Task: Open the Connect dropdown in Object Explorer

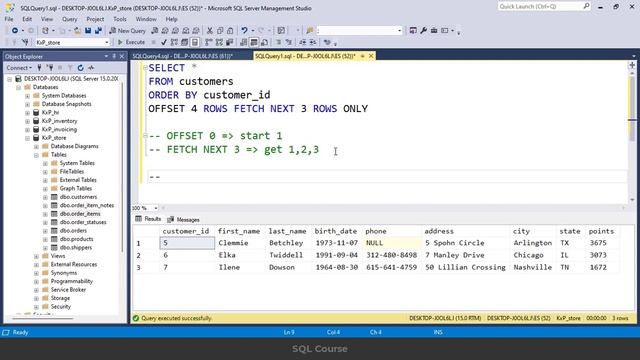Action: 19,68
